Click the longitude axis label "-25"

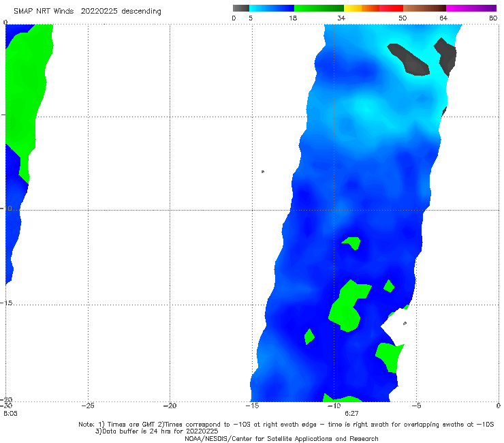[x=88, y=406]
